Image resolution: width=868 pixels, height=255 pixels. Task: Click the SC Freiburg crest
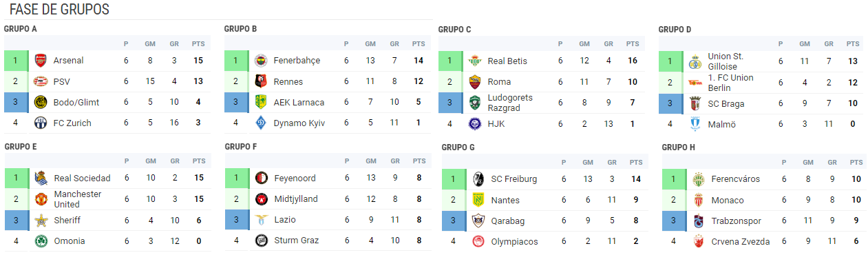tap(478, 179)
